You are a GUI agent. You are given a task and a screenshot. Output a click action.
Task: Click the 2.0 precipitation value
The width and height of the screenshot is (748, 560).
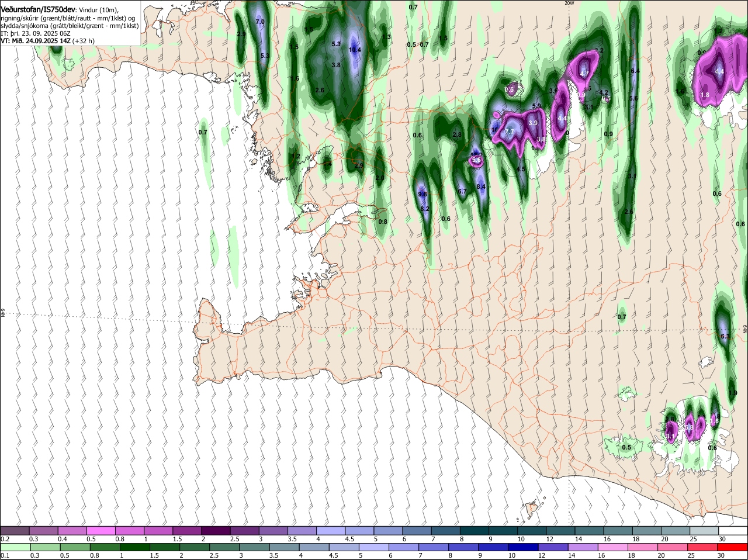(379, 178)
